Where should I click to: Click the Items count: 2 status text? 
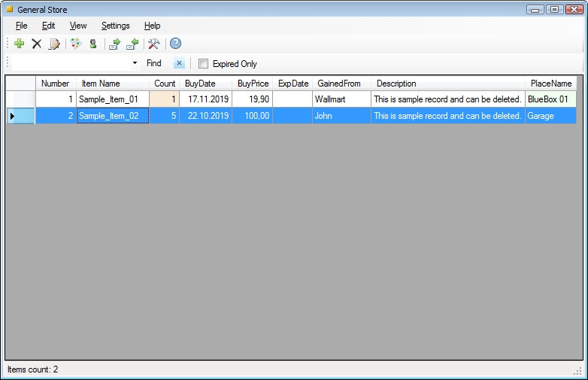pyautogui.click(x=32, y=369)
